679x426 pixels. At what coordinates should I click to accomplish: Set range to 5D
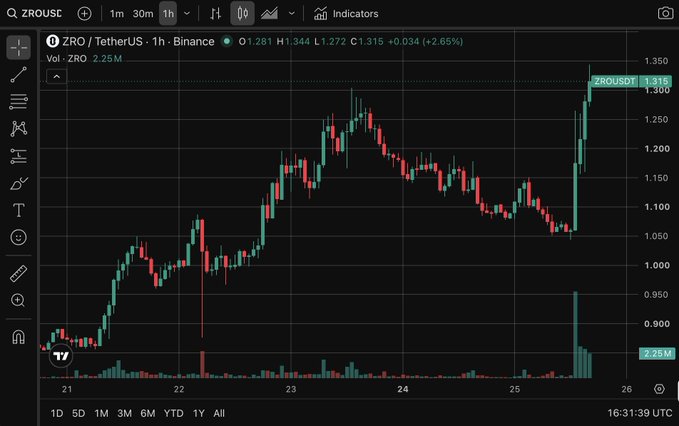click(78, 413)
